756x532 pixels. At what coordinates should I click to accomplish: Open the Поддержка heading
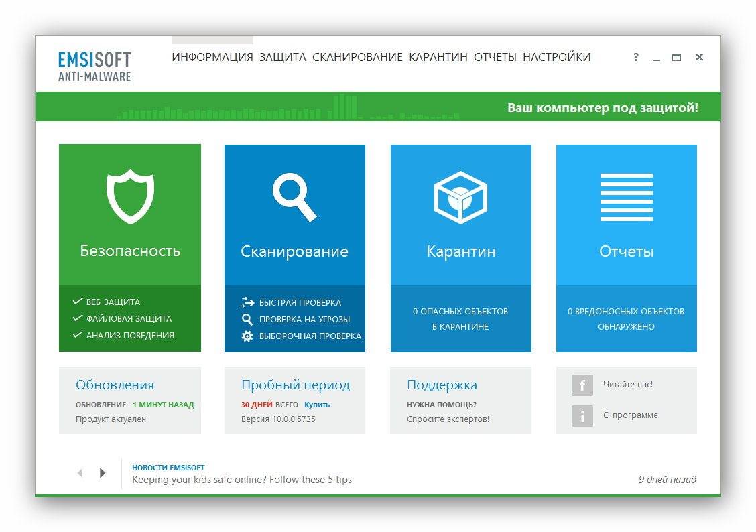click(442, 385)
